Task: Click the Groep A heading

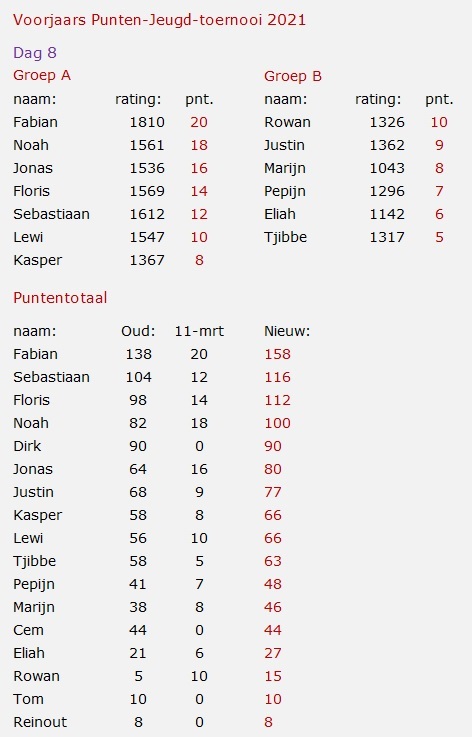Action: [42, 76]
